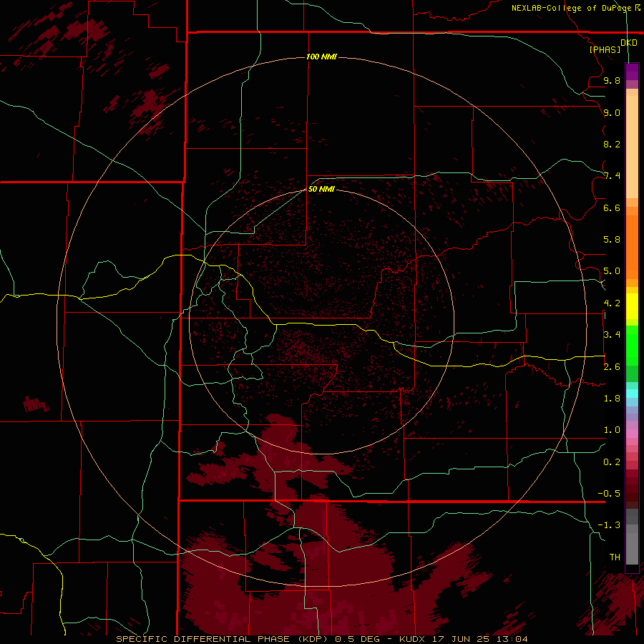This screenshot has height=644, width=644.
Task: Select the 5.0 value on the color scale
Action: click(x=612, y=271)
